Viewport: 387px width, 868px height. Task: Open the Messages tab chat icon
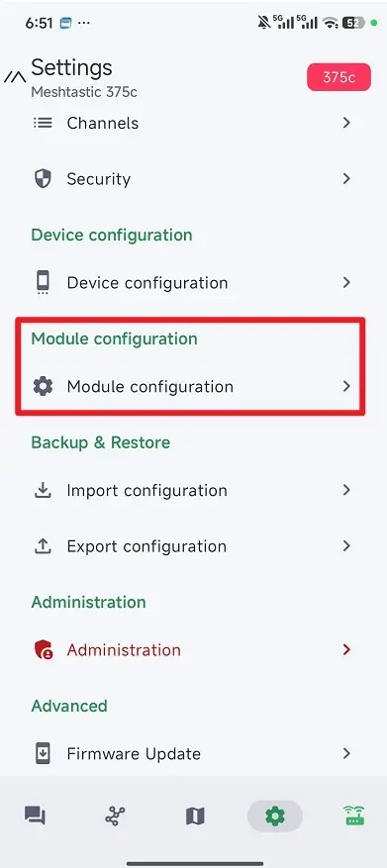[35, 816]
